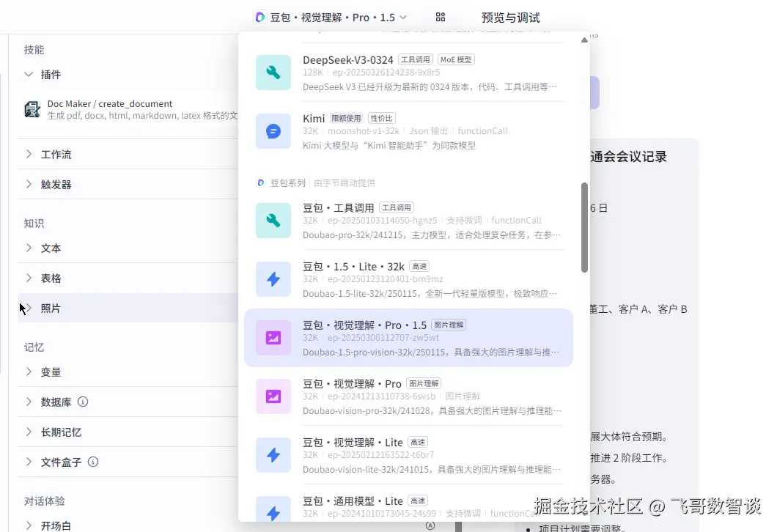Click the ep-20250306112707-zw5wt endpoint text
This screenshot has width=777, height=532.
point(383,338)
